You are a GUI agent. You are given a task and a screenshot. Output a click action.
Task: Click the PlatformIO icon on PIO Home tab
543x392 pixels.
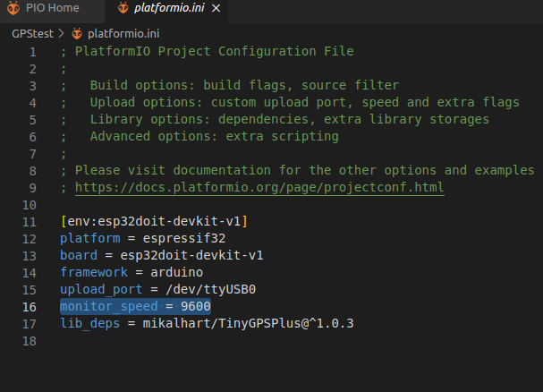point(13,9)
